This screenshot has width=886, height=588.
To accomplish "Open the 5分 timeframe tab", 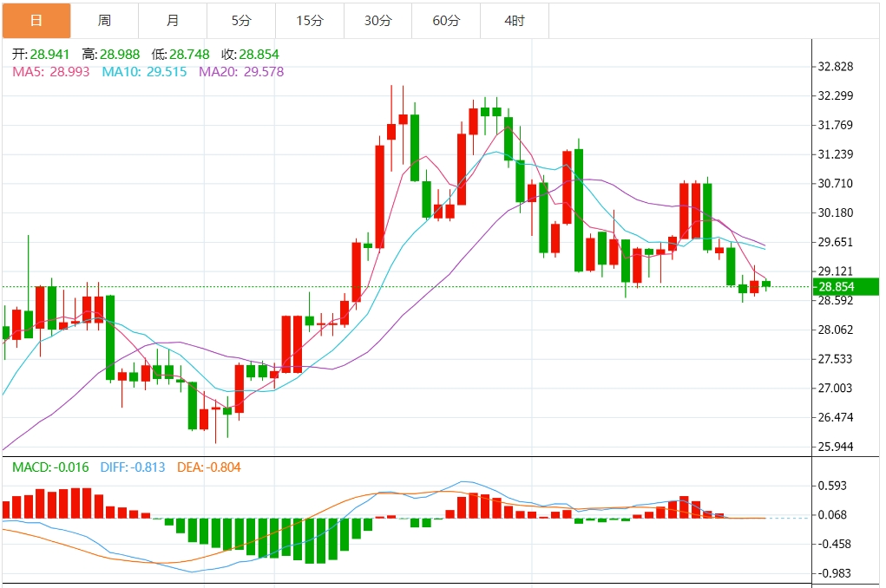I will point(241,21).
